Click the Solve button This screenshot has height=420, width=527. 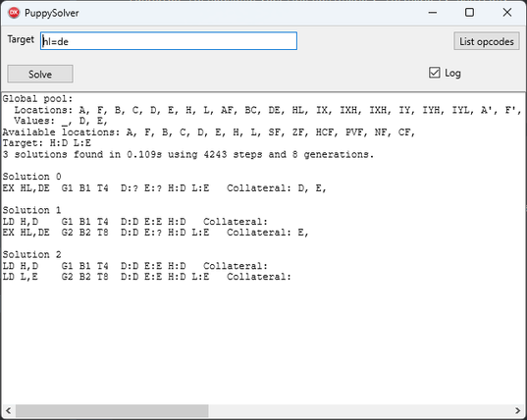[x=40, y=74]
